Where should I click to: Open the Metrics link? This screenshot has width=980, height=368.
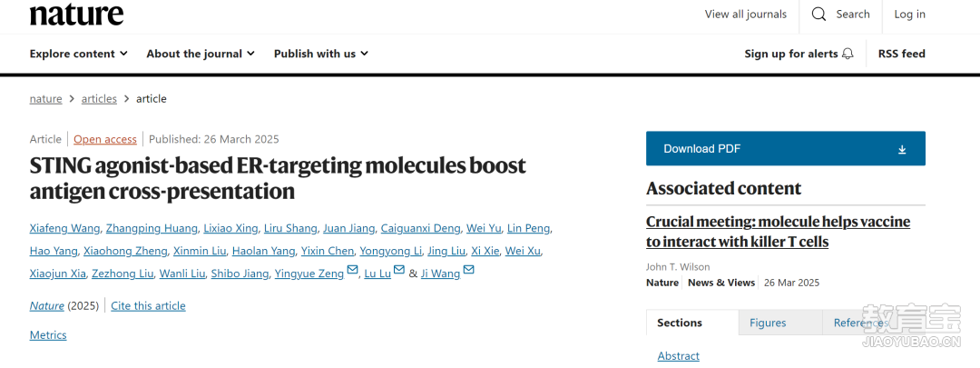click(48, 335)
